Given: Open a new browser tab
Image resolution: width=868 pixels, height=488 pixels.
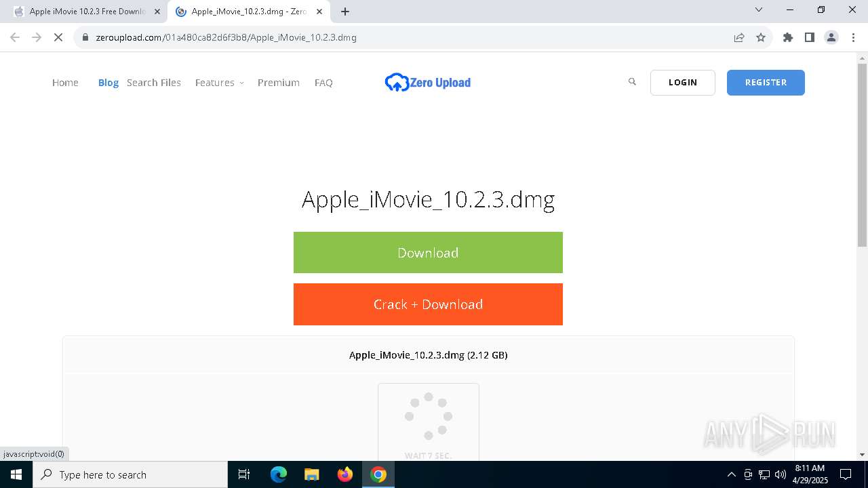Looking at the screenshot, I should click(345, 12).
